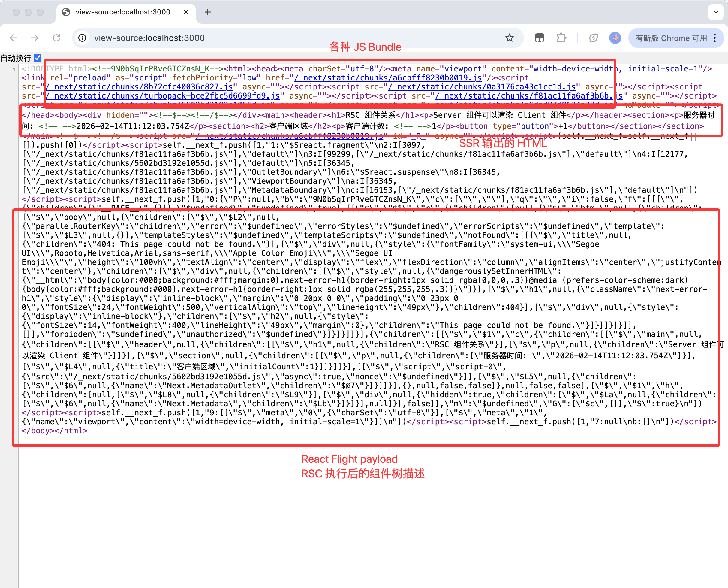Image resolution: width=728 pixels, height=588 pixels.
Task: Click the 有新版 Chrome 可用 update button
Action: tap(671, 38)
